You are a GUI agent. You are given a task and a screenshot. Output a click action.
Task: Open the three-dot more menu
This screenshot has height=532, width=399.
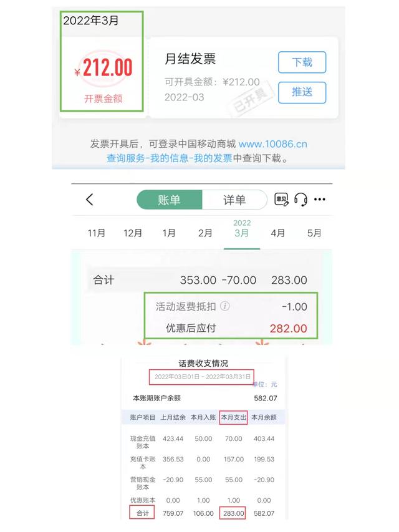click(320, 200)
